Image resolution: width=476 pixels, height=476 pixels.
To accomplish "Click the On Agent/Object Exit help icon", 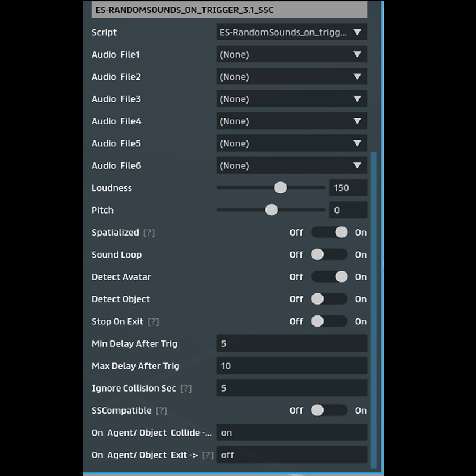I will tap(207, 455).
